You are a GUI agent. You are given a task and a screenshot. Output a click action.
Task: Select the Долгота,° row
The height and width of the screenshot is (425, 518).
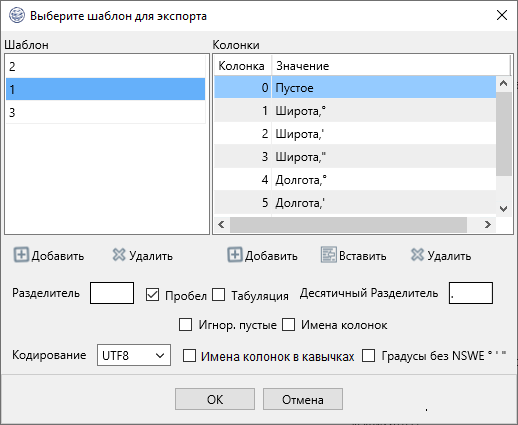[355, 179]
